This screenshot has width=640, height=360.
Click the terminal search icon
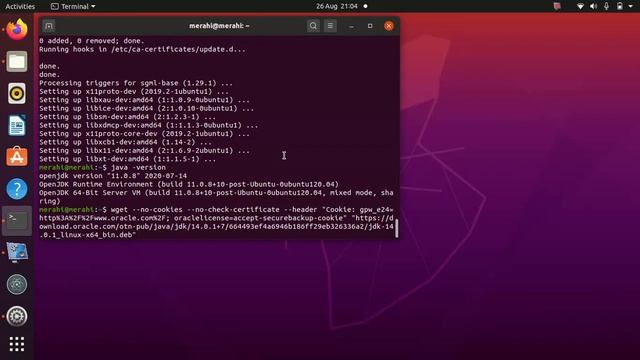(313, 26)
